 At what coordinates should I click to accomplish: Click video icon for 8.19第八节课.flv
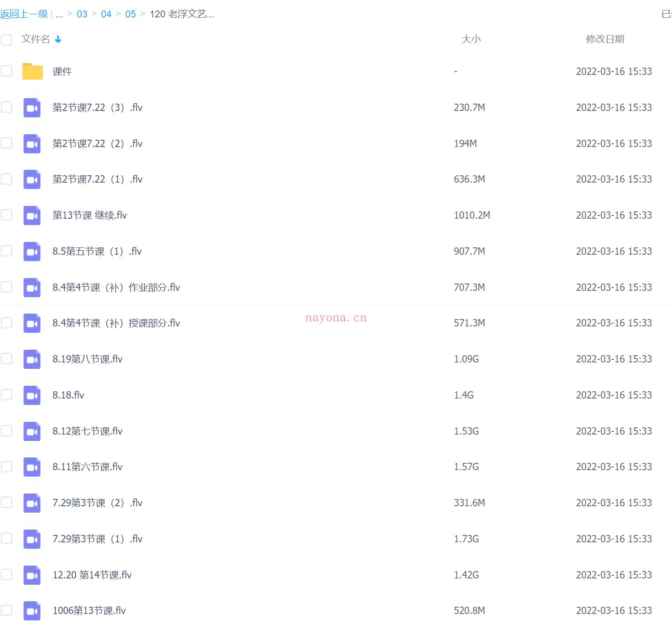tap(32, 359)
